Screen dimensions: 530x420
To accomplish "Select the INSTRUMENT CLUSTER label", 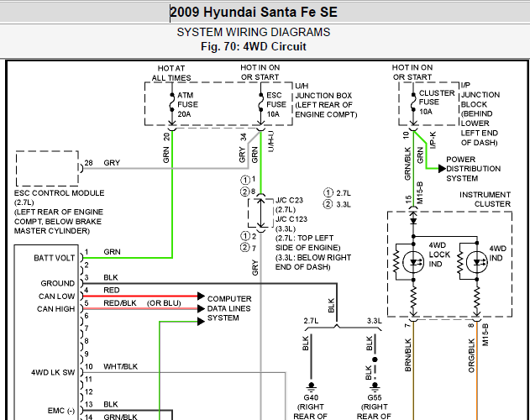I will click(x=485, y=199).
